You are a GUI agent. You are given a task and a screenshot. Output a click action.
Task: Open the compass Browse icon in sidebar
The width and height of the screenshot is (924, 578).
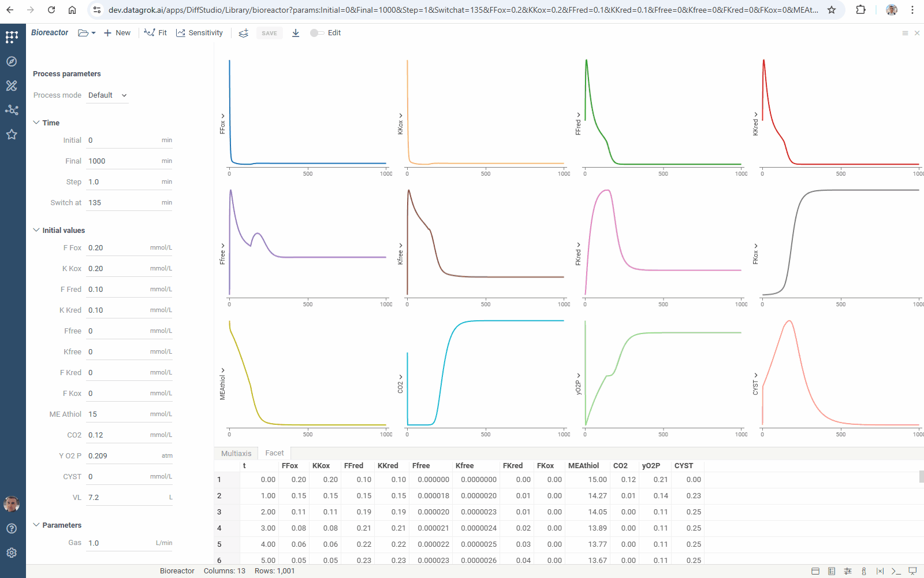(12, 61)
